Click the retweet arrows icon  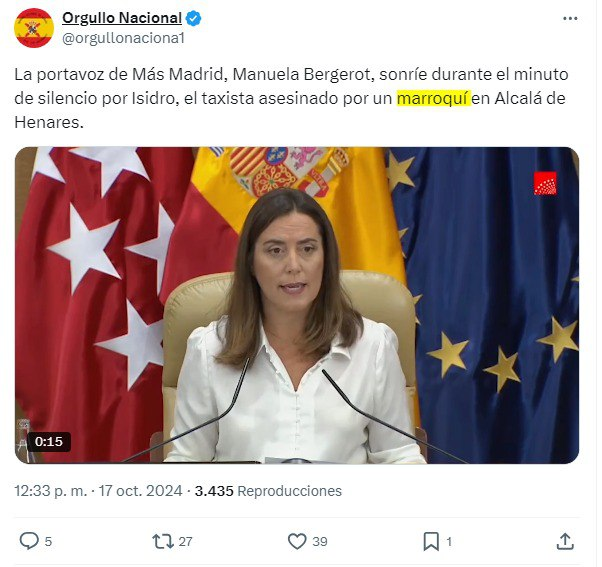163,541
